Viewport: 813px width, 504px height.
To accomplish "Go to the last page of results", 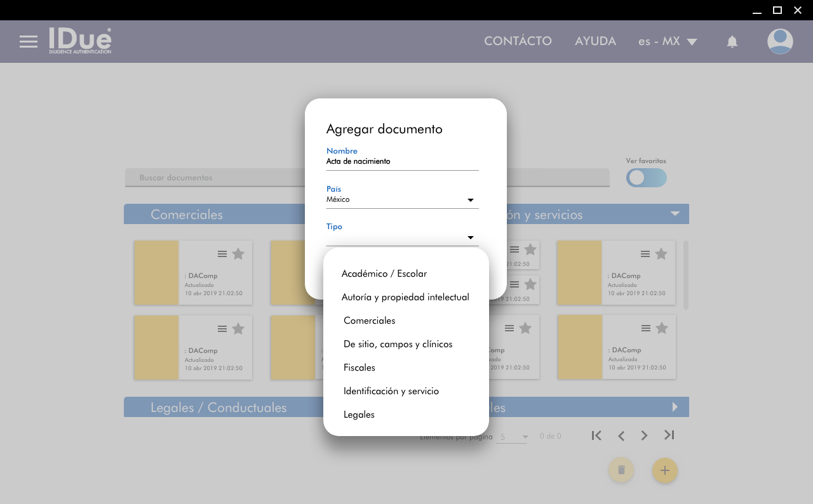I will 669,435.
